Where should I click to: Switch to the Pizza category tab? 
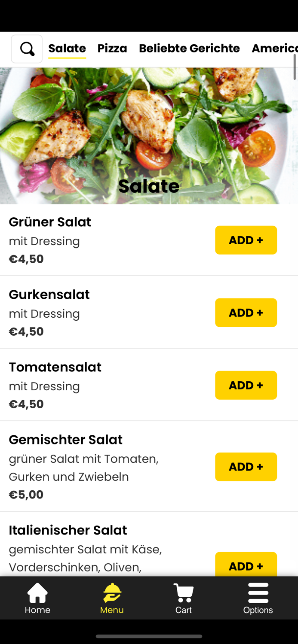112,49
